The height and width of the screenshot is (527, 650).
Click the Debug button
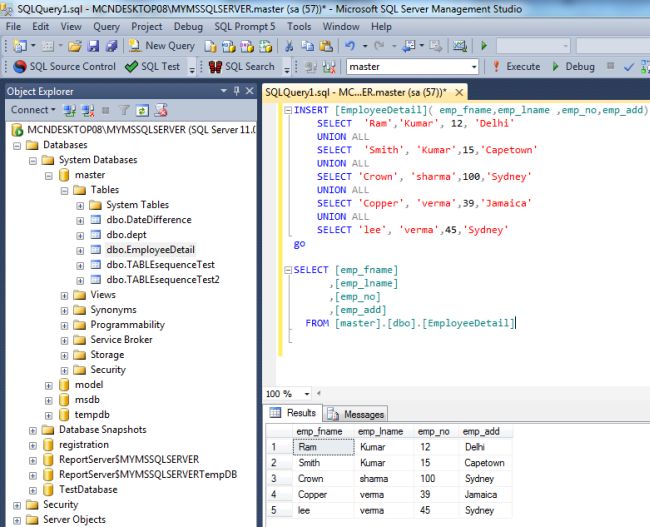point(579,67)
